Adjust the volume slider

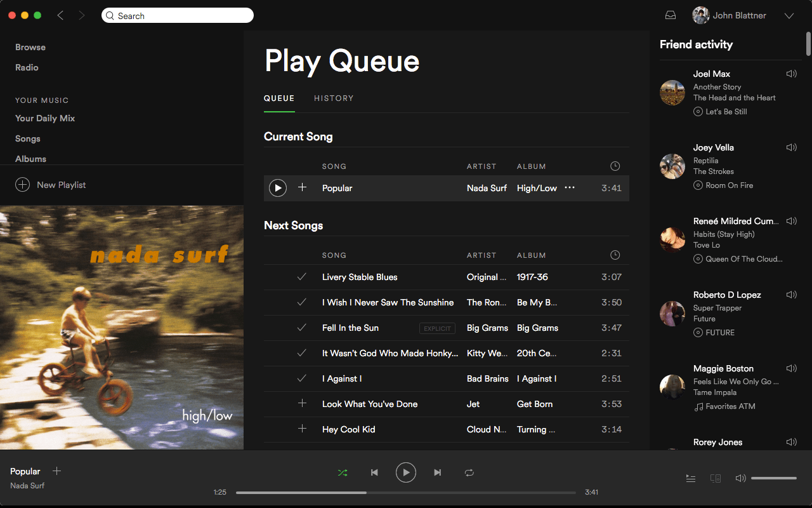tap(774, 478)
